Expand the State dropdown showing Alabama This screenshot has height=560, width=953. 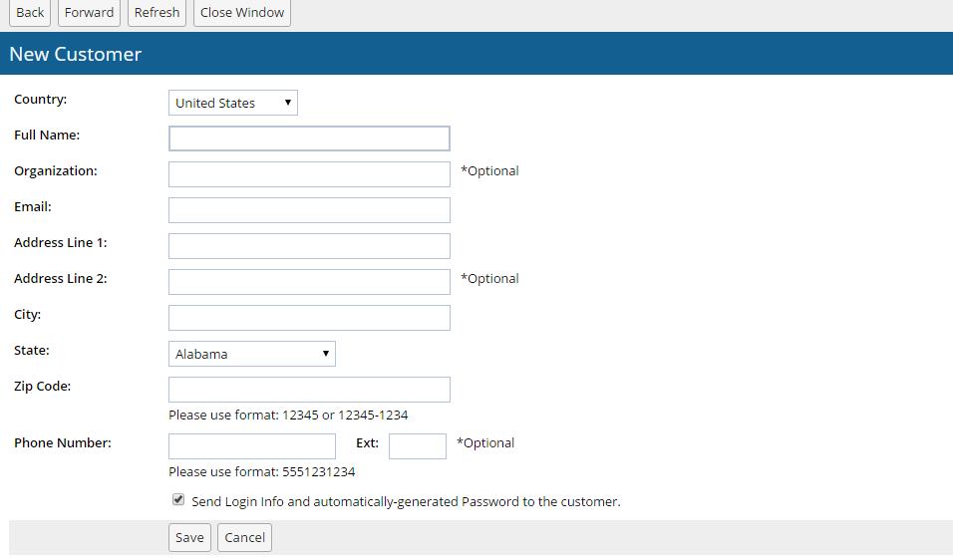click(251, 354)
